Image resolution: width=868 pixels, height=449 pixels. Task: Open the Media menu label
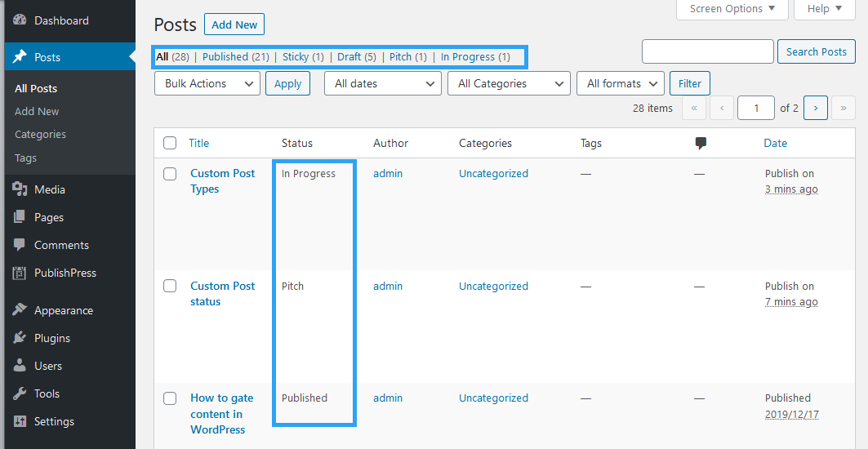click(x=50, y=189)
